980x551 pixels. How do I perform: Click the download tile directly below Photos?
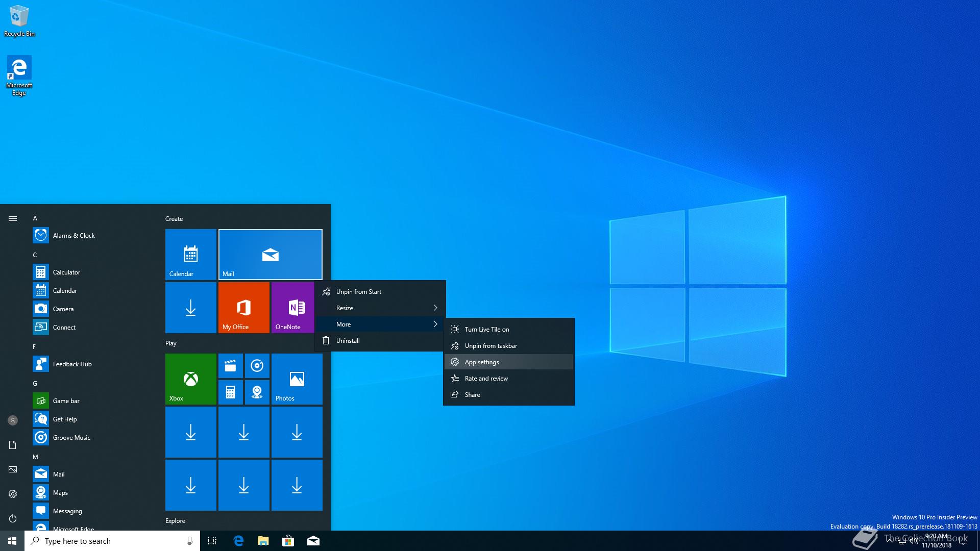coord(297,432)
